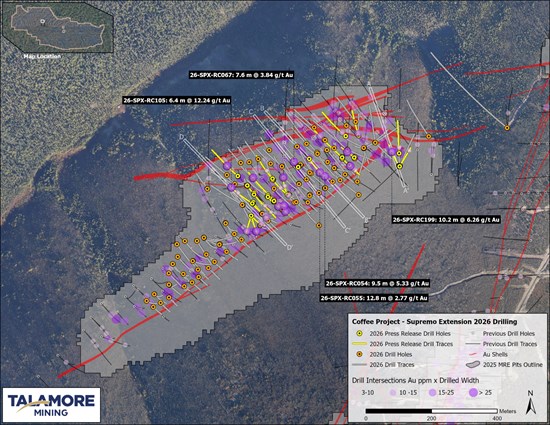Image resolution: width=550 pixels, height=425 pixels.
Task: Click the 26-SPX-RC054 result label
Action: coord(377,283)
